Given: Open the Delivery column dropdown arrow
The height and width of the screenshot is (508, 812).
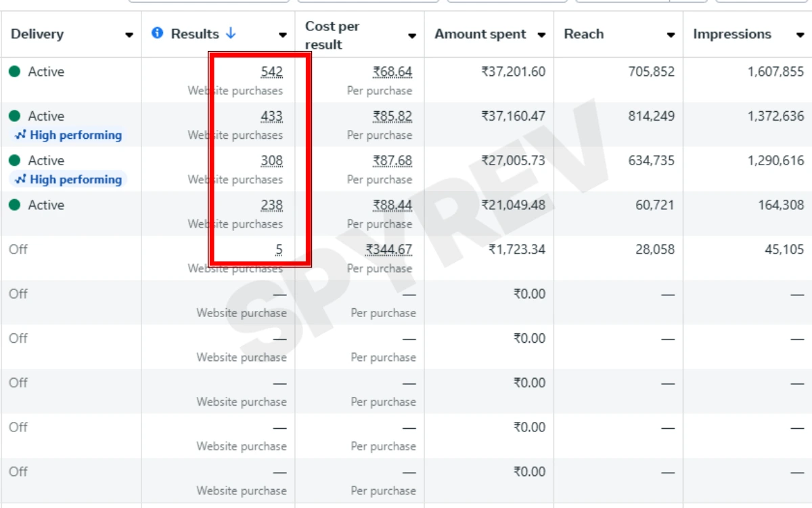Looking at the screenshot, I should point(129,35).
